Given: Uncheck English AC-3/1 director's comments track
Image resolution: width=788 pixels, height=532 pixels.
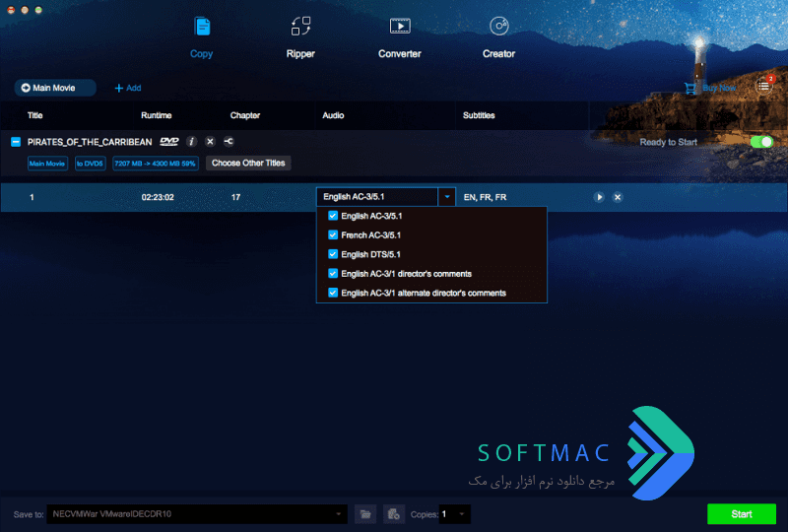Looking at the screenshot, I should click(x=333, y=274).
